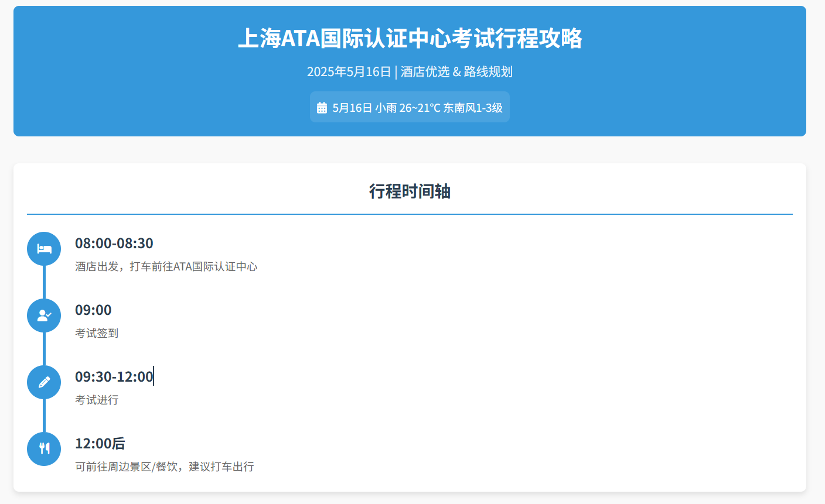Click the user check-in icon at 09:00
Screen dimensions: 825x504
44,316
